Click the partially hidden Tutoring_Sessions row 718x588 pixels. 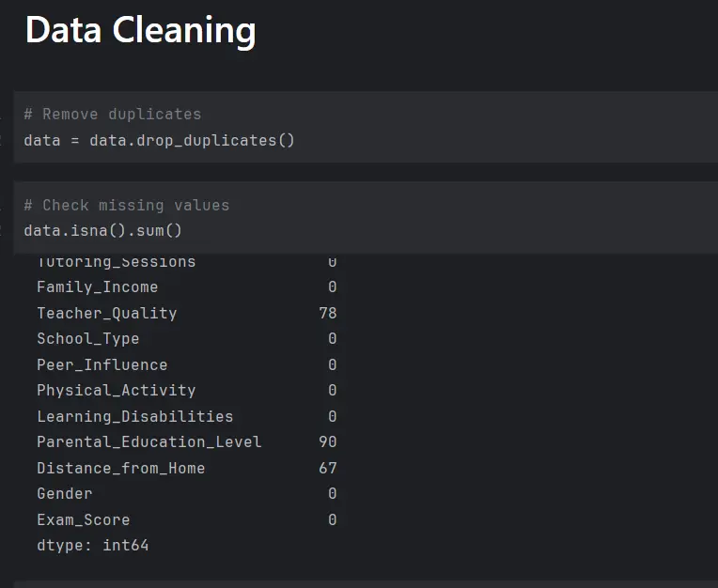click(116, 262)
